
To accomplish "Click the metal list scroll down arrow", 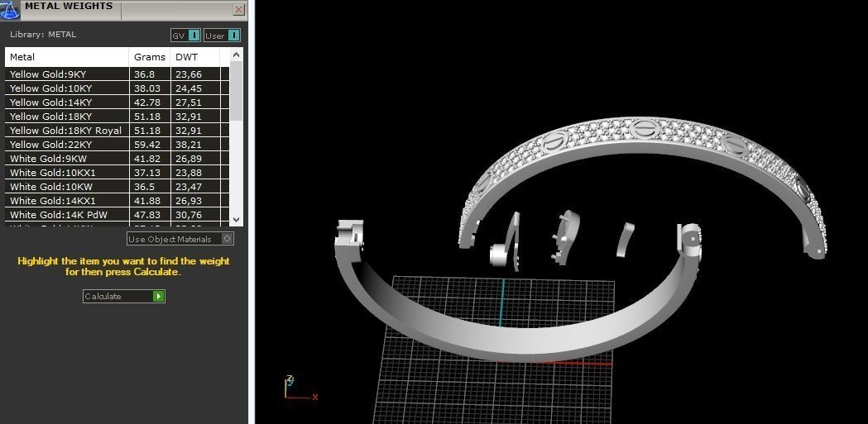I will coord(237,219).
